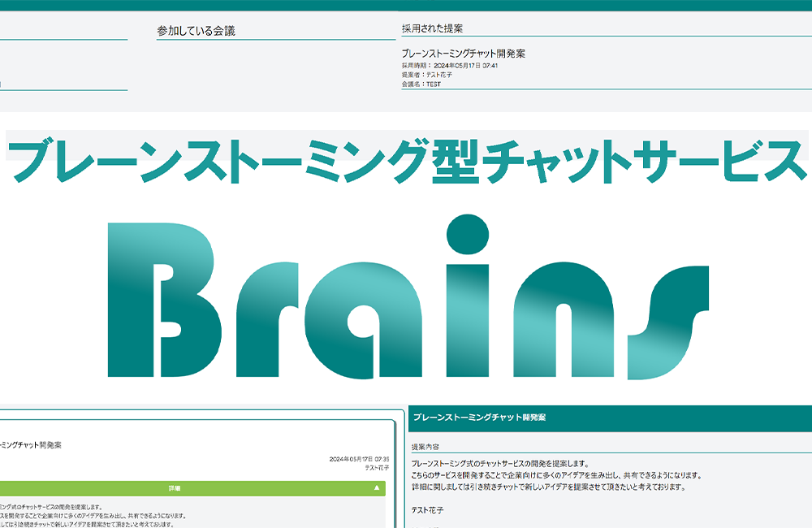Click the meeting name 会議名：TEST
The height and width of the screenshot is (528, 812).
pos(421,84)
